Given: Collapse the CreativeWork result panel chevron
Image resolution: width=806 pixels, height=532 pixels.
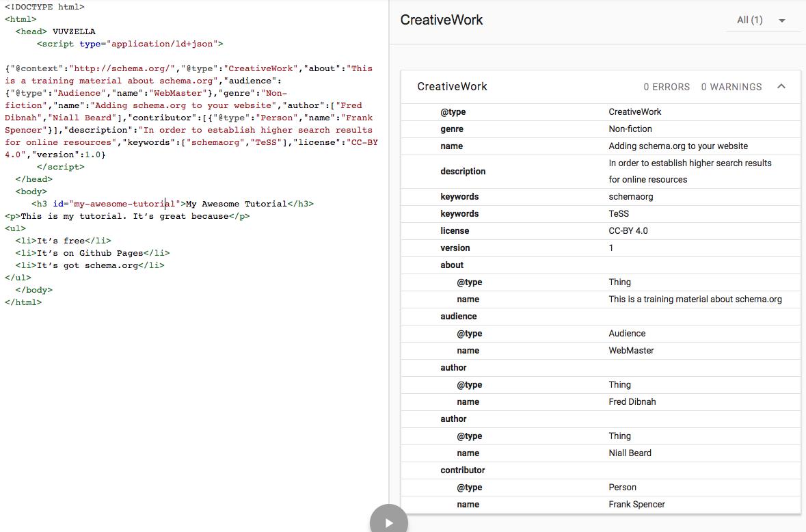Looking at the screenshot, I should click(781, 87).
